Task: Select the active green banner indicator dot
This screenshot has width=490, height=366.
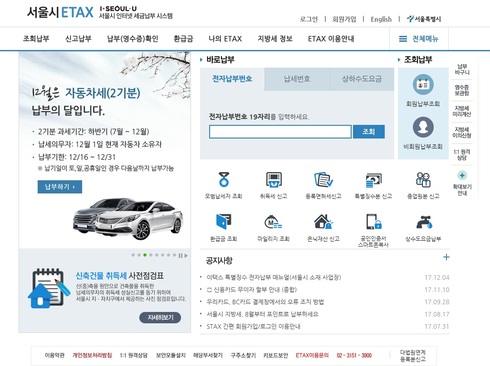Action: 145,255
